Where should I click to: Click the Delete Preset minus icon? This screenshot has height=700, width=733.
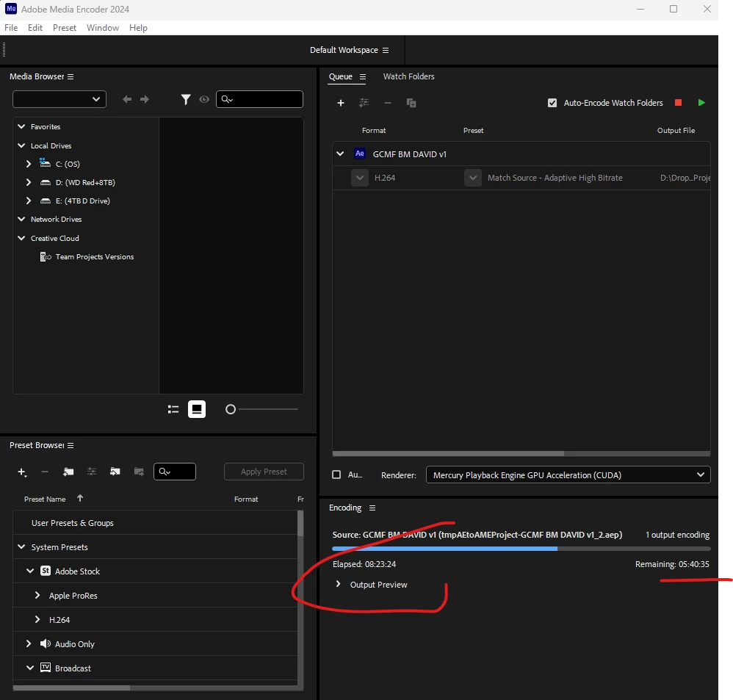click(x=45, y=472)
